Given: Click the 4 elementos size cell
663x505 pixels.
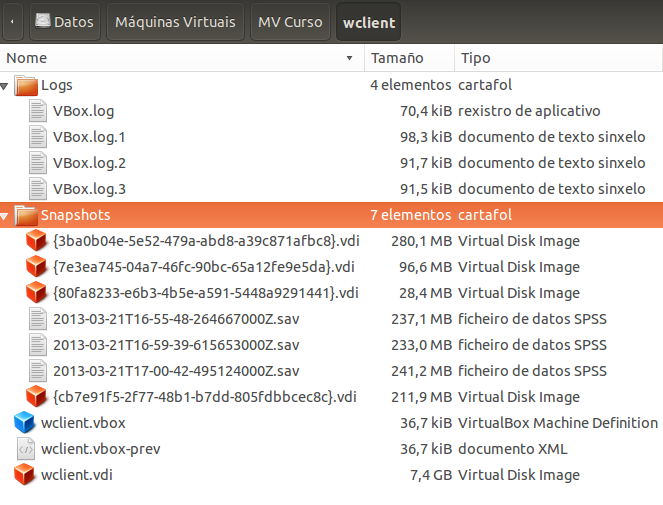Looking at the screenshot, I should point(411,85).
